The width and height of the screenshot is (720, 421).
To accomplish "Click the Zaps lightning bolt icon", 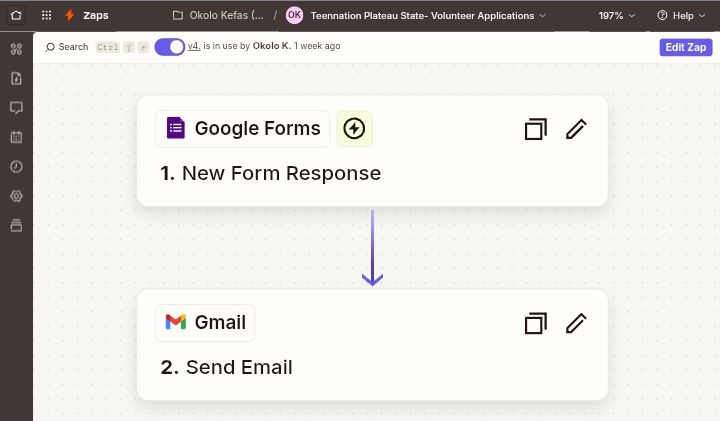I will [70, 15].
